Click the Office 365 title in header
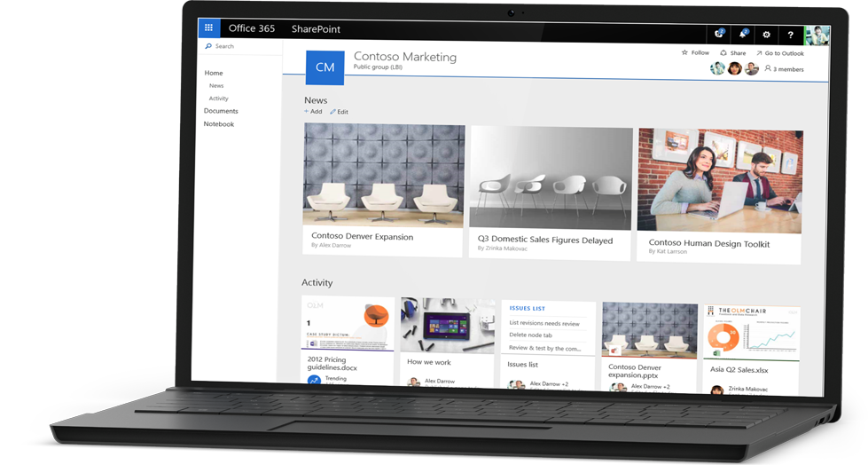This screenshot has width=868, height=465. tap(251, 28)
